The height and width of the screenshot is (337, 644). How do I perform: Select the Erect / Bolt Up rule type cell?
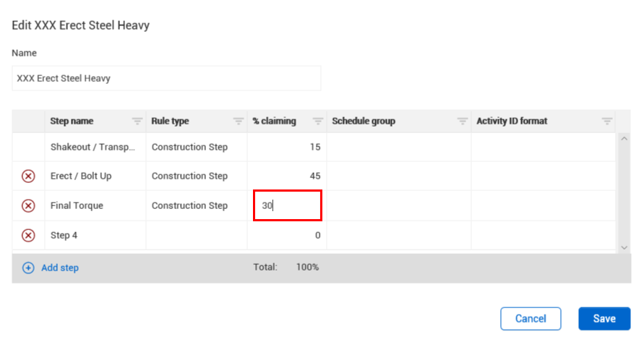click(x=197, y=176)
